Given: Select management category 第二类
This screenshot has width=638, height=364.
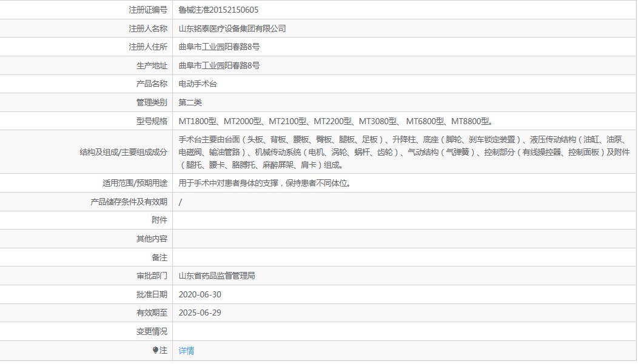Looking at the screenshot, I should [x=190, y=103].
